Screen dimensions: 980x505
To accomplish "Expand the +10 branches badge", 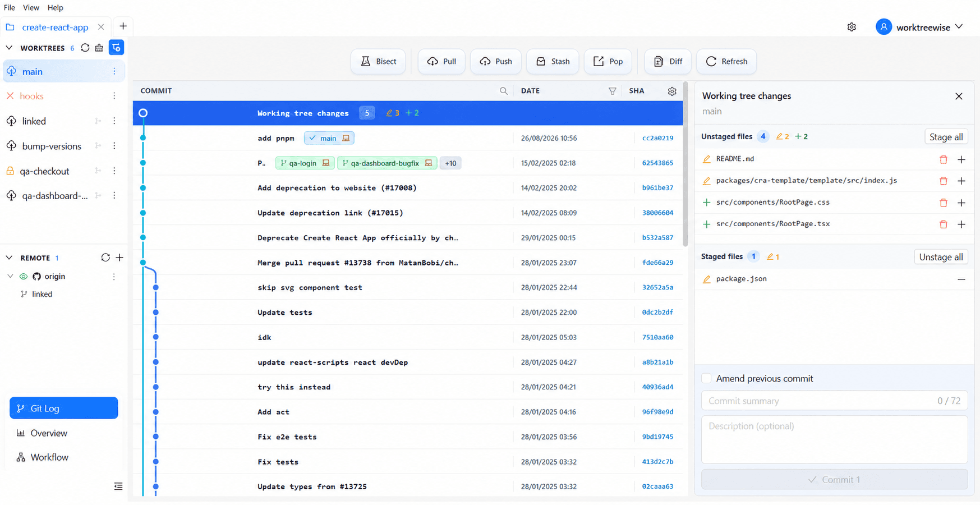I will pos(450,163).
